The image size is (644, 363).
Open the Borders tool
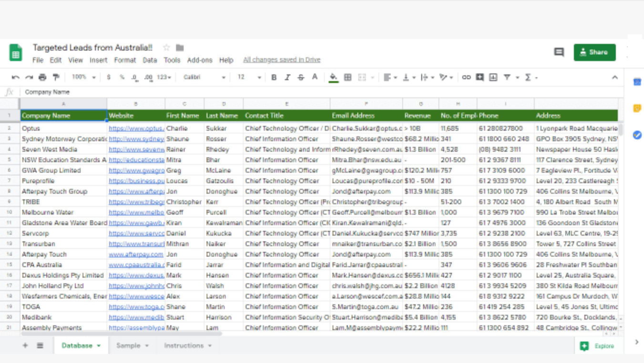pos(348,77)
